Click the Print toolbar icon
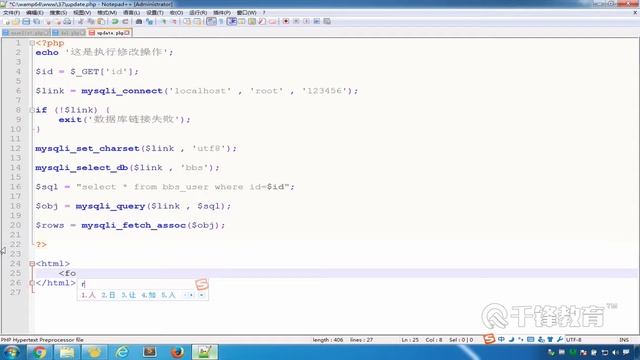 tap(67, 21)
